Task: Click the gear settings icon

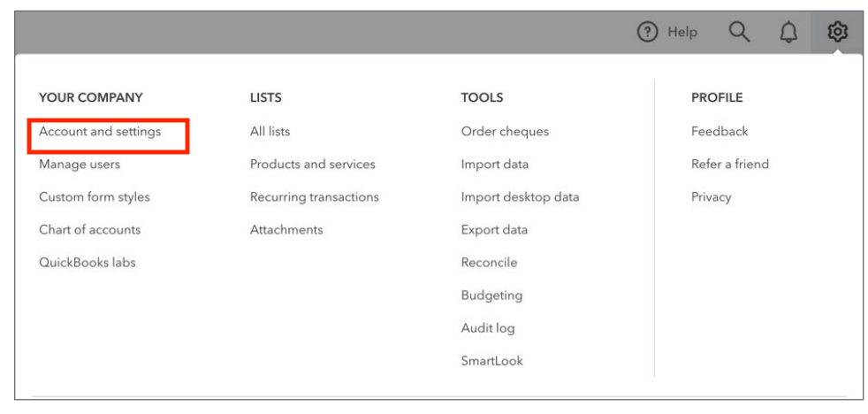Action: click(838, 32)
